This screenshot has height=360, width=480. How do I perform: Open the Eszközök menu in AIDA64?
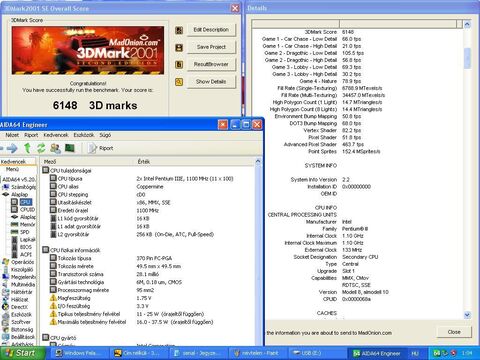point(84,135)
